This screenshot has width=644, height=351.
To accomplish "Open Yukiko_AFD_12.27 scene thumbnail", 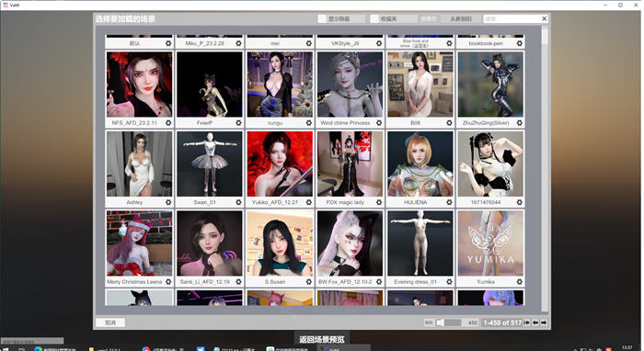I will [x=280, y=164].
